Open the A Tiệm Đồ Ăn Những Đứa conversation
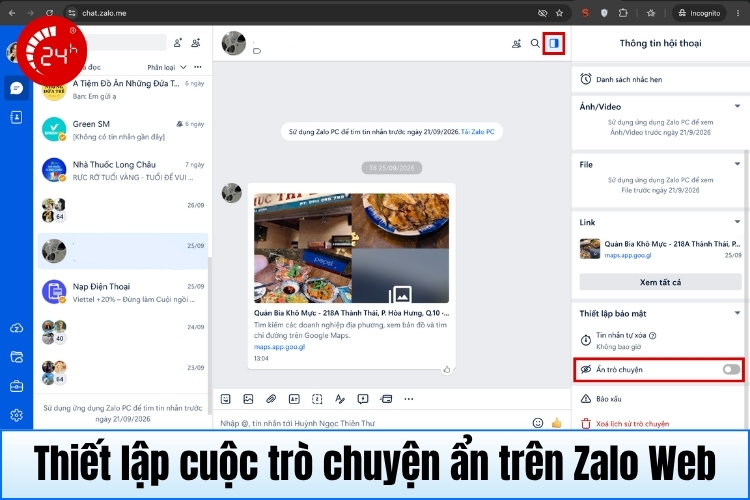Screen dimensions: 750x500 coord(122,89)
